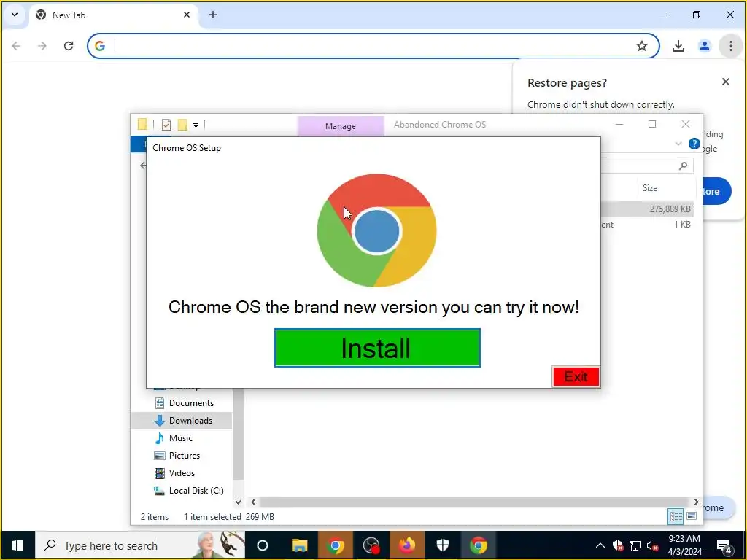
Task: Open the Manage ribbon tab in Explorer
Action: [341, 125]
